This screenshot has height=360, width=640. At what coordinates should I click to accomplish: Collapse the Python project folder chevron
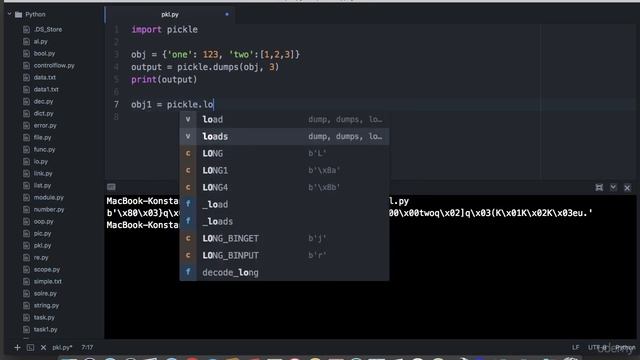pyautogui.click(x=9, y=14)
